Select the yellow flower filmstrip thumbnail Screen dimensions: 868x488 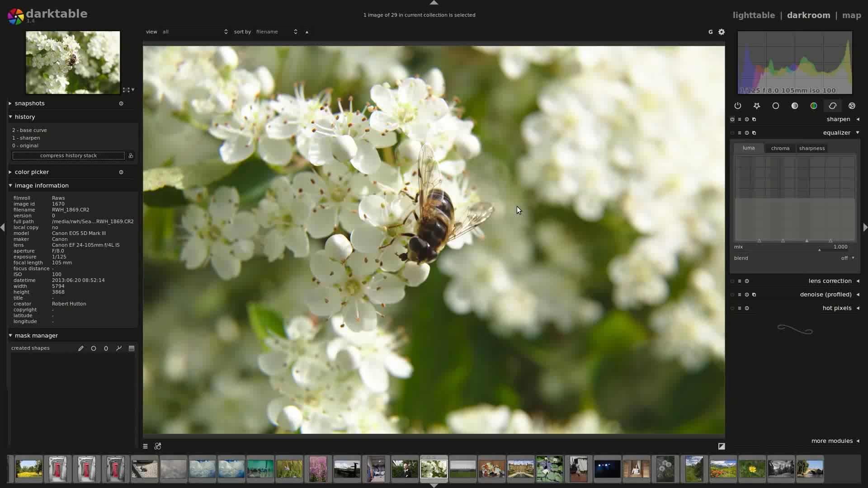tap(752, 469)
